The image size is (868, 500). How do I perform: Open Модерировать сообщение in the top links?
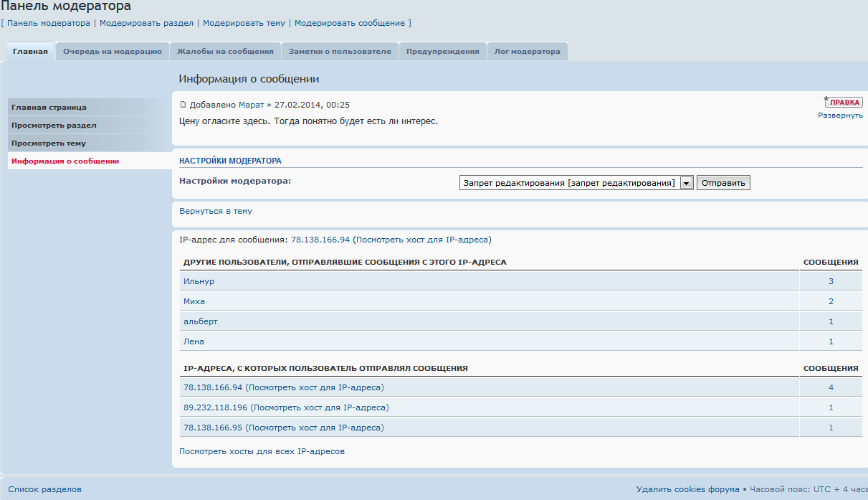tap(349, 23)
